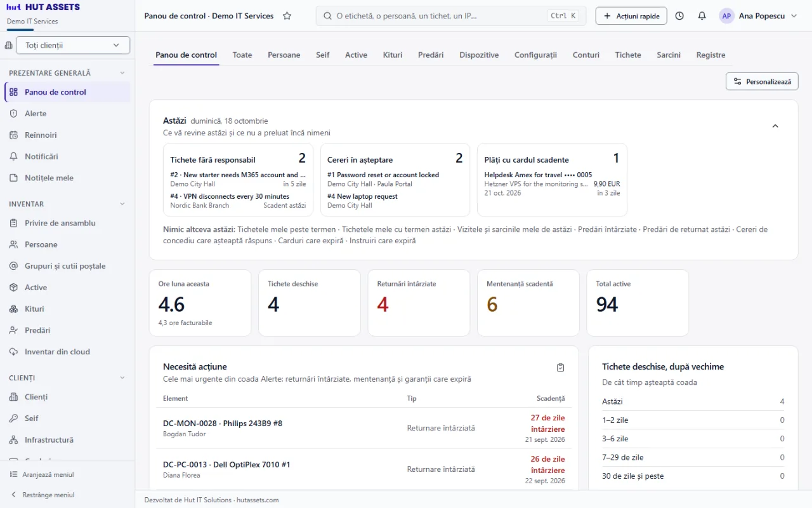Open the Registre tab
This screenshot has width=812, height=508.
[x=710, y=55]
